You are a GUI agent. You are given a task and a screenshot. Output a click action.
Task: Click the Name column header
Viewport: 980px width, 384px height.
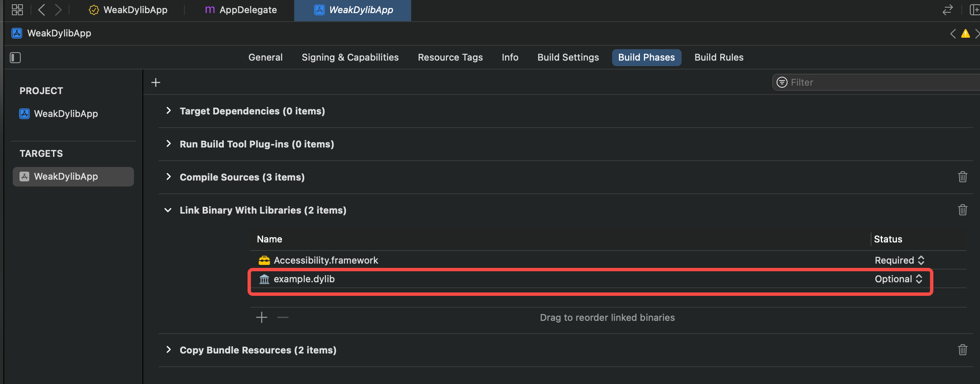pos(270,239)
